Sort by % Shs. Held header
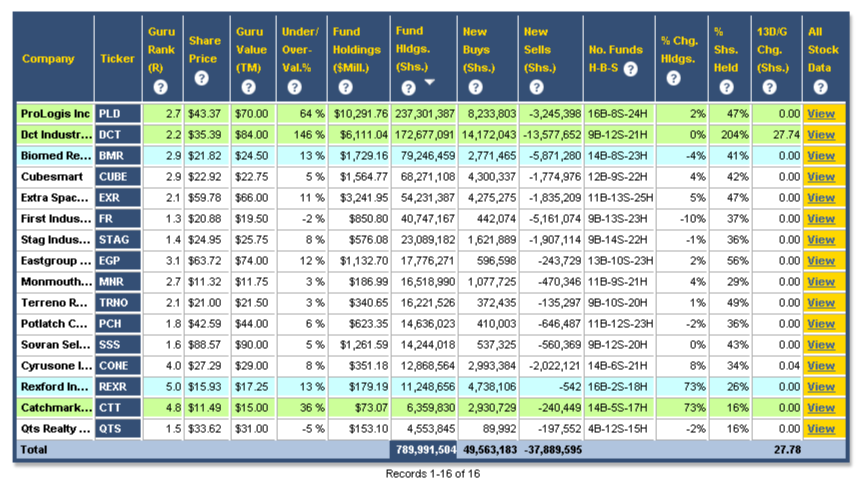863x483 pixels. click(725, 50)
